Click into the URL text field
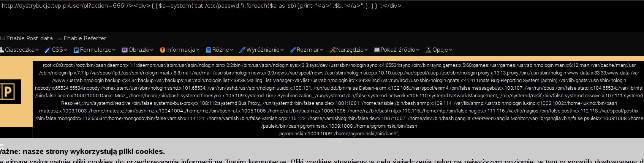 click(x=322, y=16)
